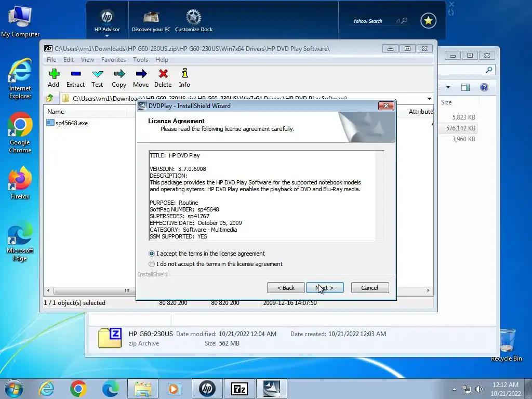
Task: Go up one folder level in 7-Zip
Action: tap(50, 98)
